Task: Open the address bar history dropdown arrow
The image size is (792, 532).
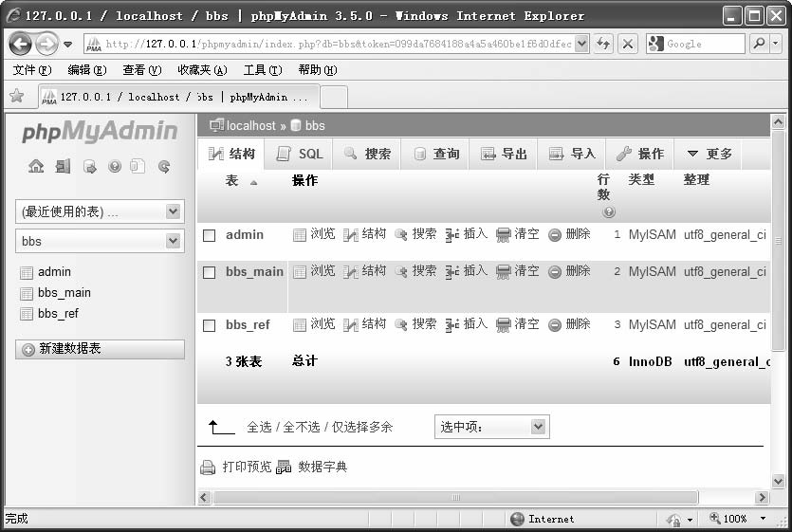Action: (581, 44)
